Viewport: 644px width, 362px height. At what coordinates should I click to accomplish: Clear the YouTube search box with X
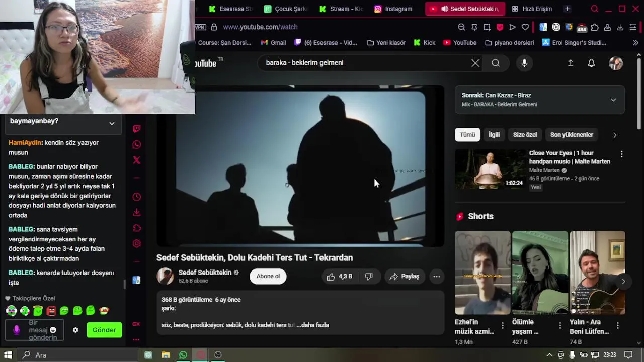coord(475,63)
